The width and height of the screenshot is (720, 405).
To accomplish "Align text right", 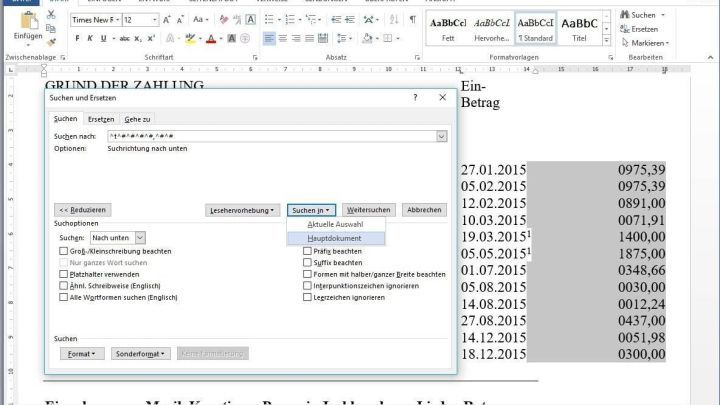I will pos(296,39).
